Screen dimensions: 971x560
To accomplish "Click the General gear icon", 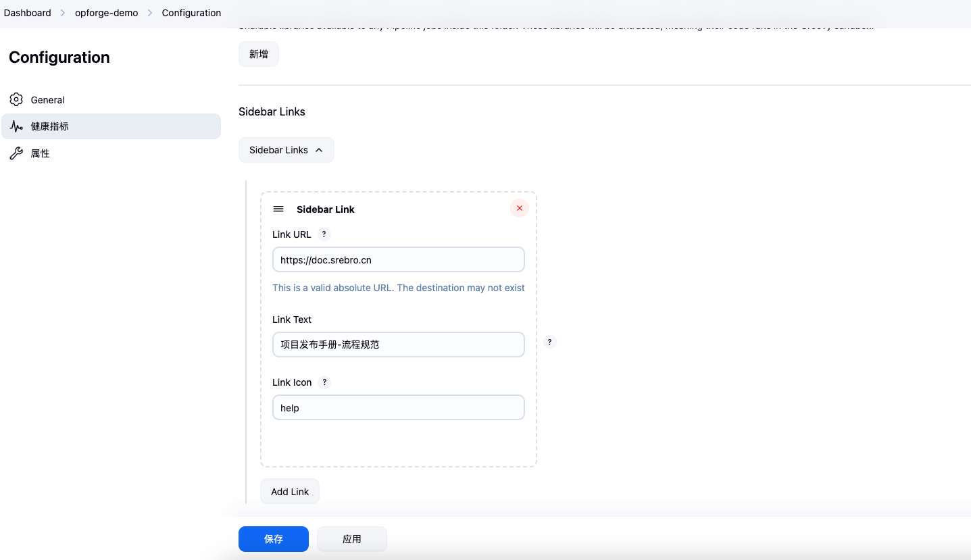I will 16,99.
